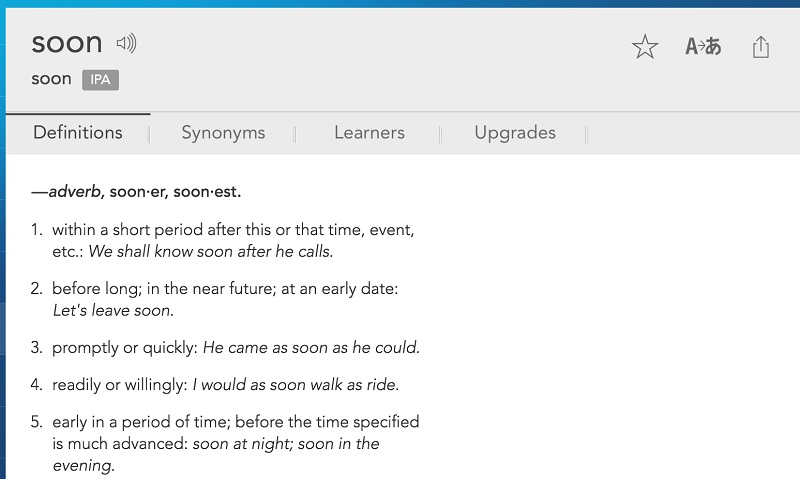Image resolution: width=800 pixels, height=479 pixels.
Task: Click definition "before long; in the near future"
Action: point(225,289)
